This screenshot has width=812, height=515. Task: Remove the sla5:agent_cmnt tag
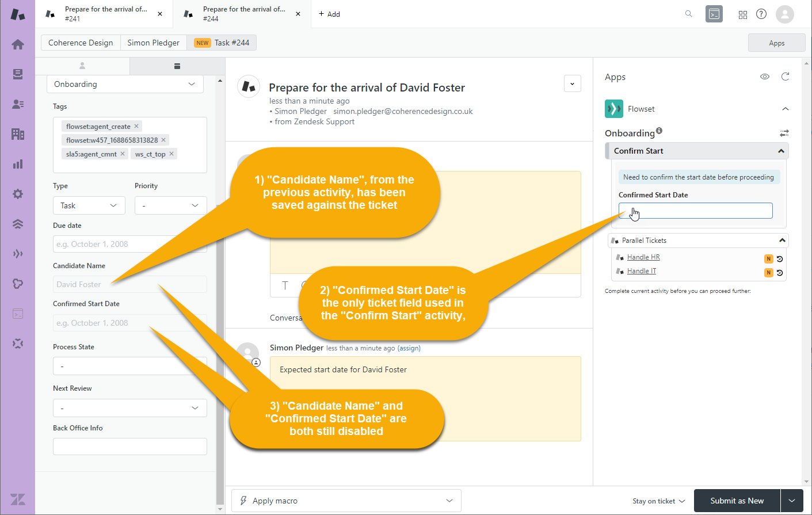[x=123, y=154]
